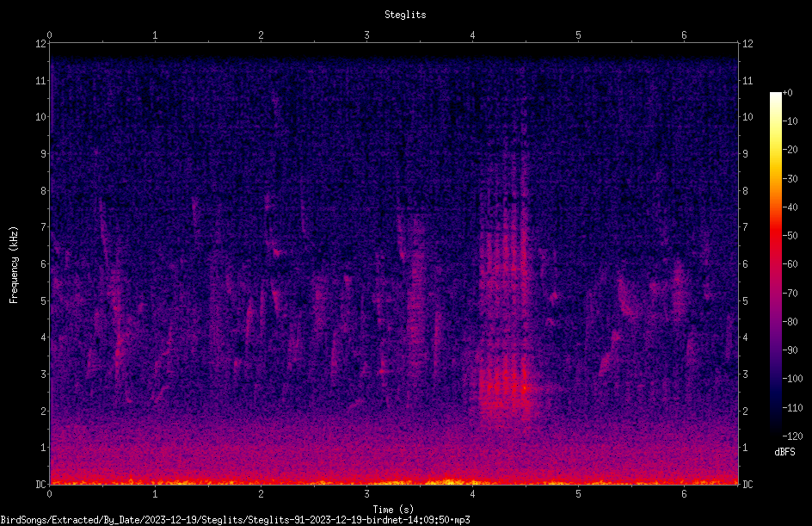
Task: Click the 2 second tick on top axis
Action: 261,35
